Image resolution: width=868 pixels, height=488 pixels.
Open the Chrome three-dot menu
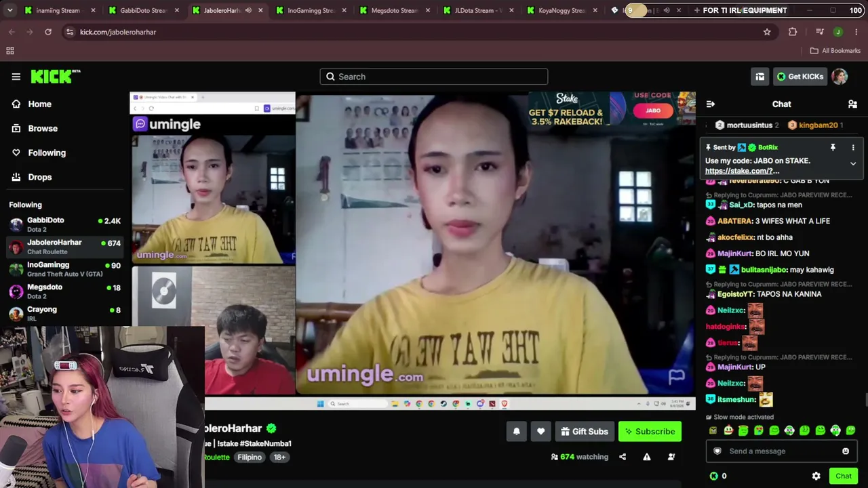[855, 32]
